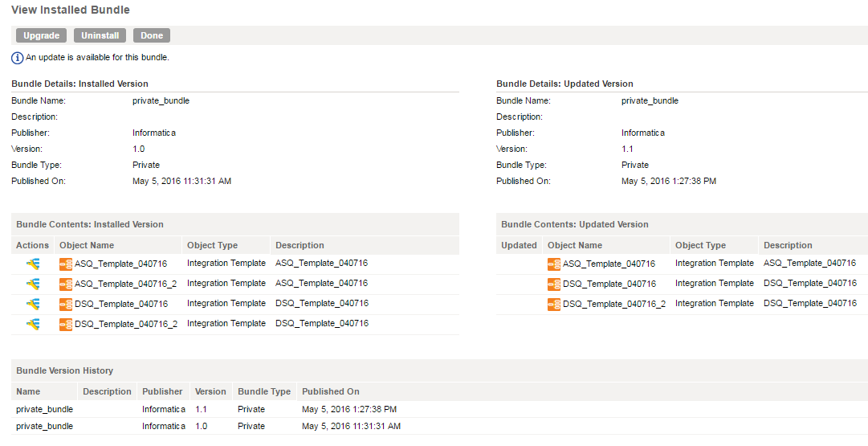Click Integration Template type for installed ASQ_Template_040716_2
This screenshot has height=446, width=868.
[x=226, y=283]
